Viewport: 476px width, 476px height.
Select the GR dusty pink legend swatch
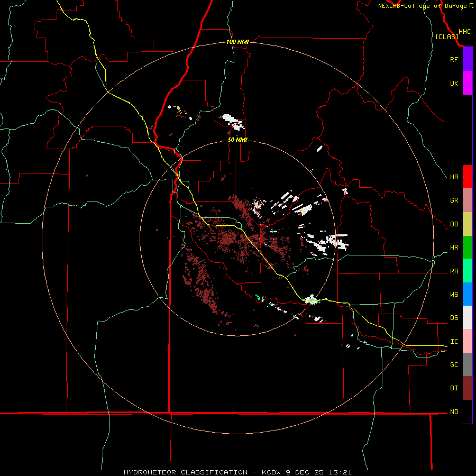pos(467,200)
